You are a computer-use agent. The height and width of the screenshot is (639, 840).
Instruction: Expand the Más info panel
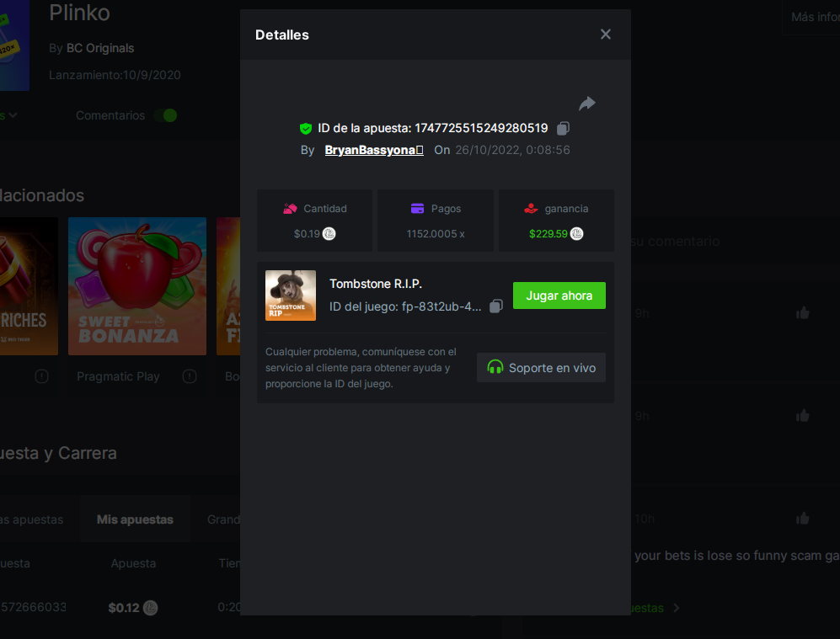tap(814, 17)
